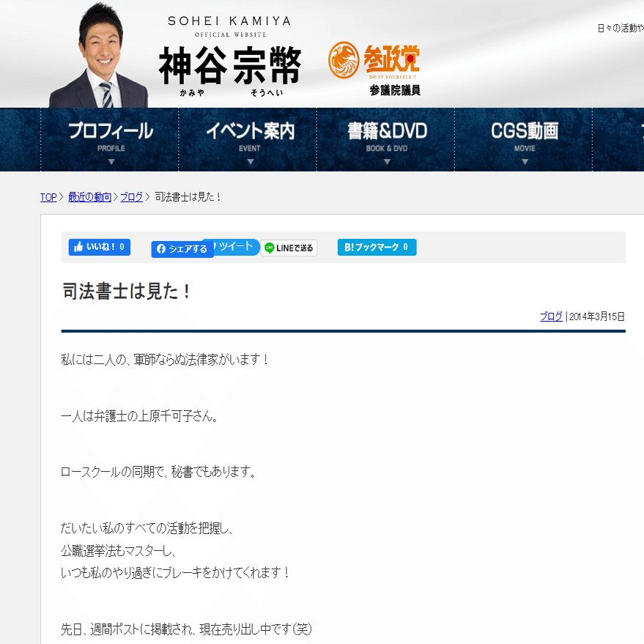644x644 pixels.
Task: Click the SOHEI KAMIYA heading text
Action: [229, 21]
